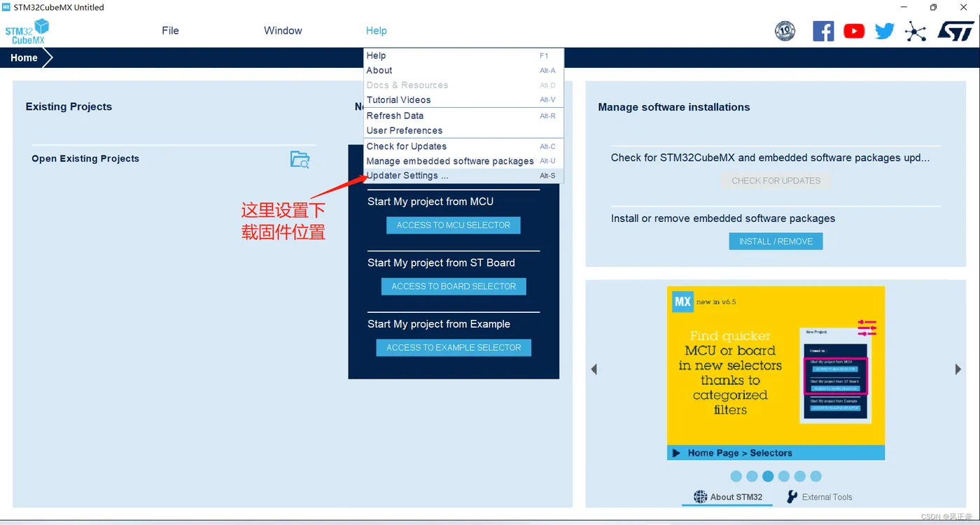This screenshot has height=525, width=980.
Task: Show previous carousel slide with left arrow
Action: pyautogui.click(x=594, y=369)
